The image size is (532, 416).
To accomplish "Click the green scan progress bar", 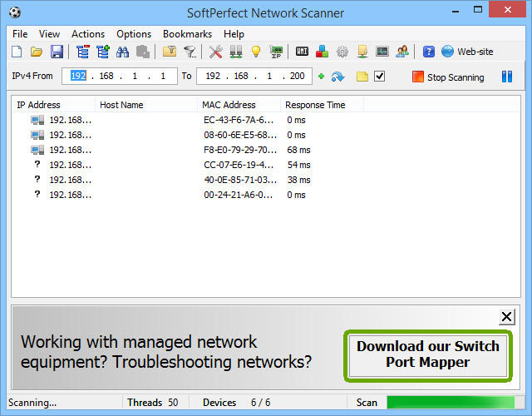I will pyautogui.click(x=451, y=403).
